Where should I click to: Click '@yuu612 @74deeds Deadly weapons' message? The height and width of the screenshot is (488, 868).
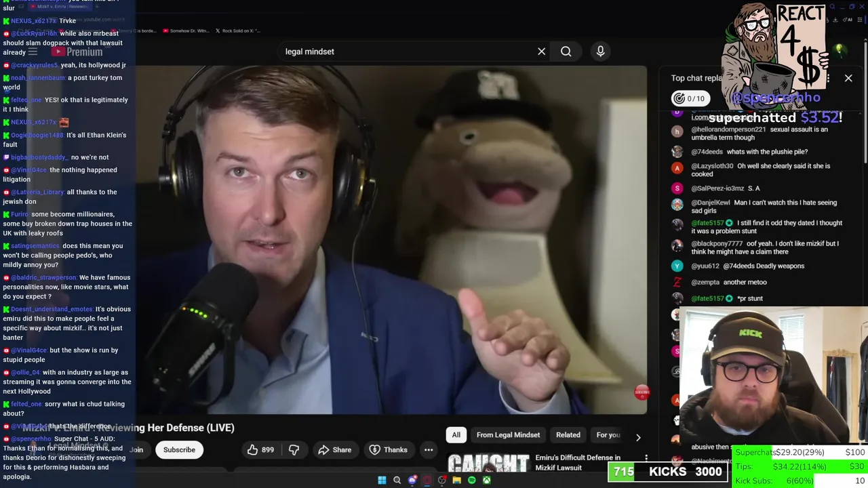click(747, 266)
